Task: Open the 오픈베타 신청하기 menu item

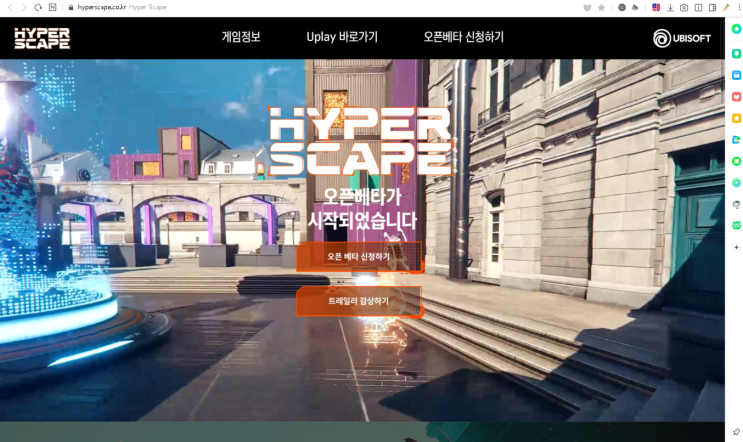Action: [x=463, y=37]
